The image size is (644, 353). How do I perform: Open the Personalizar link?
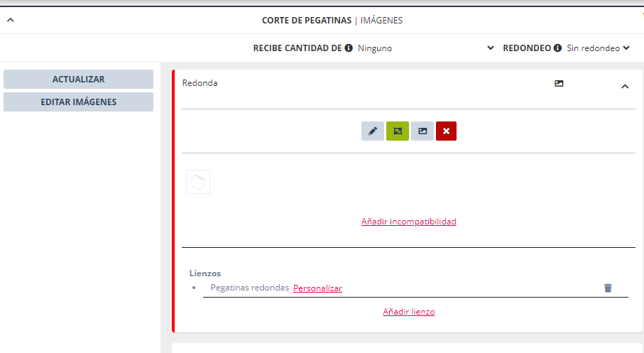click(317, 288)
